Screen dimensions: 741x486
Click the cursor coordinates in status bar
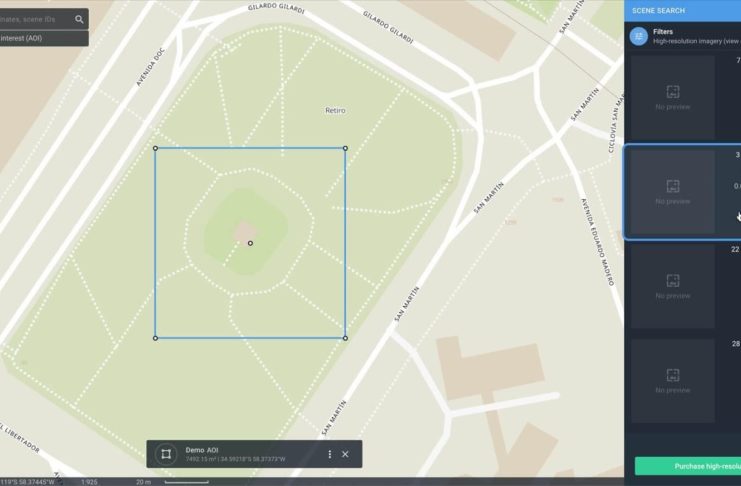[x=27, y=482]
